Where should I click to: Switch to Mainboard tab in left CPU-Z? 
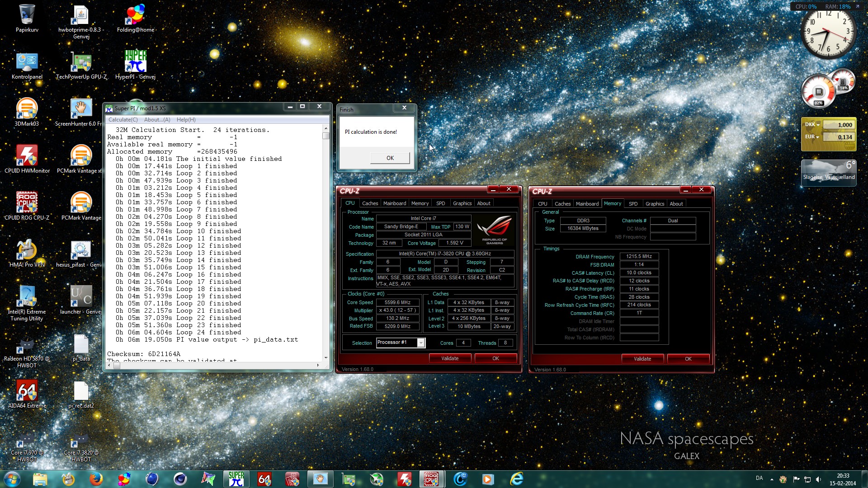click(395, 203)
